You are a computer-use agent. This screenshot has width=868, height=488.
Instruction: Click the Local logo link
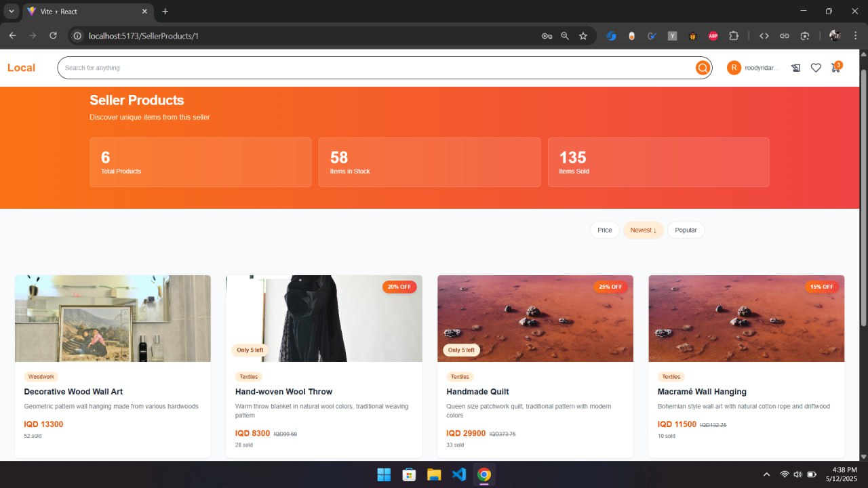click(x=21, y=68)
